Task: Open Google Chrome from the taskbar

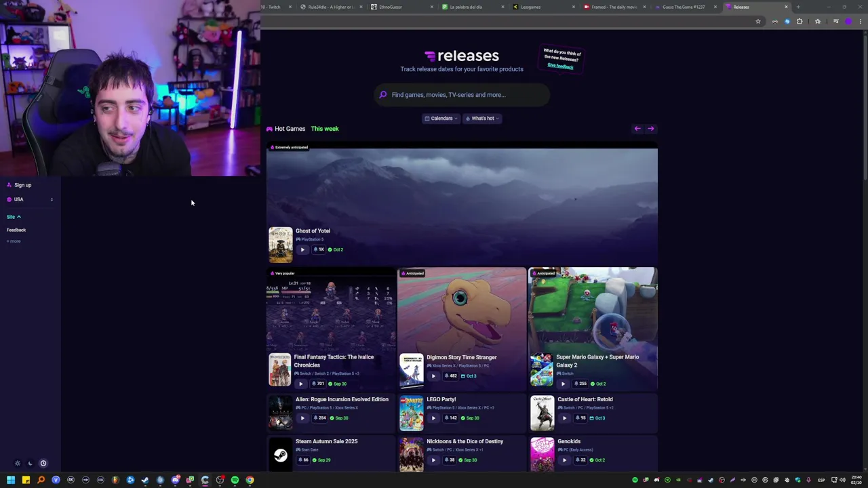Action: [250, 480]
